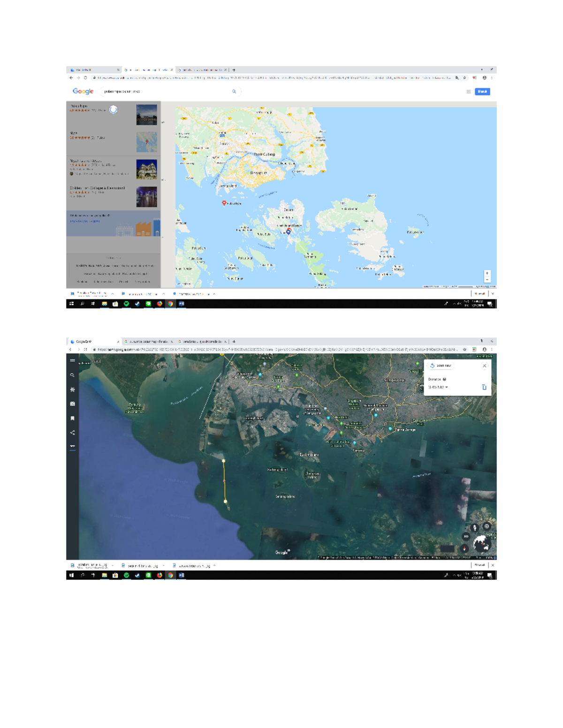
Task: Open the main menu in Google Earth
Action: [71, 360]
